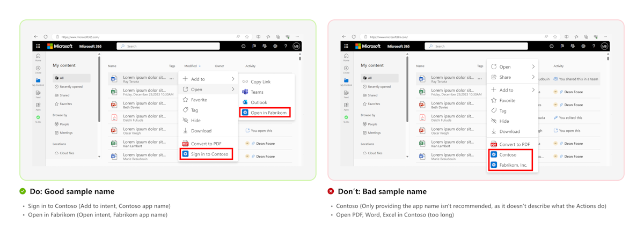Screen dimensions: 644x238
Task: Open Cloud files location in the Don't example
Action: pos(371,153)
